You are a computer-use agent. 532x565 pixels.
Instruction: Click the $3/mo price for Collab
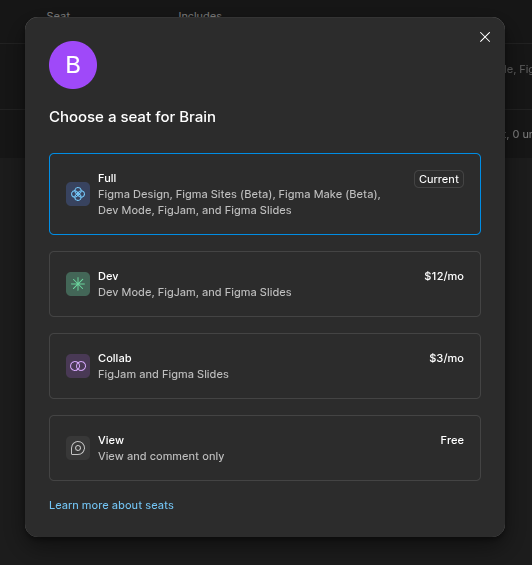point(446,358)
